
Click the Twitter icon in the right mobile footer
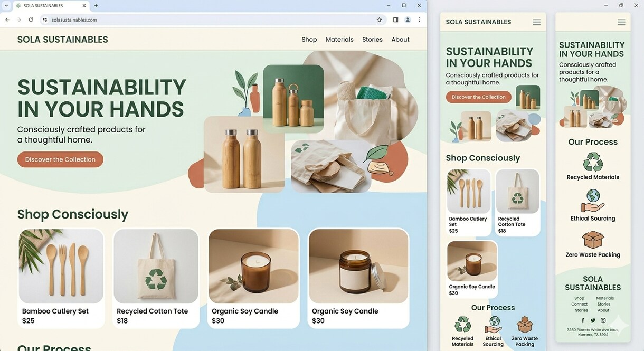(x=593, y=320)
